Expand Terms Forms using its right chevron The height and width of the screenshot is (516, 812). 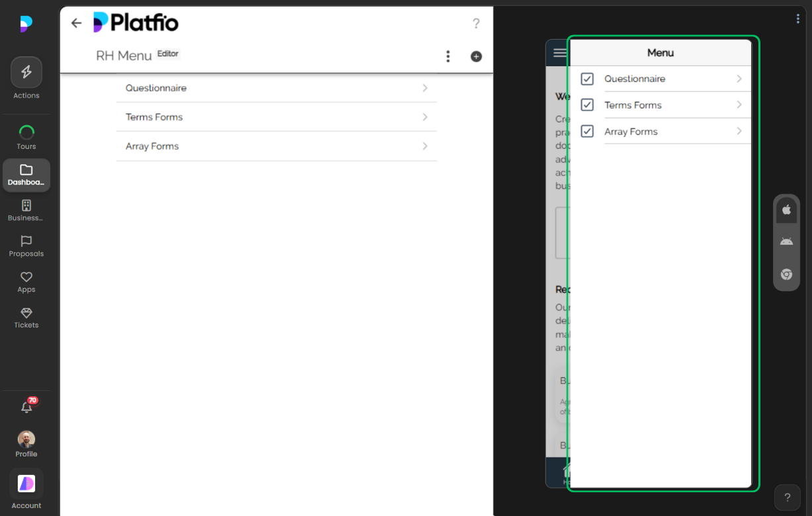pyautogui.click(x=739, y=105)
